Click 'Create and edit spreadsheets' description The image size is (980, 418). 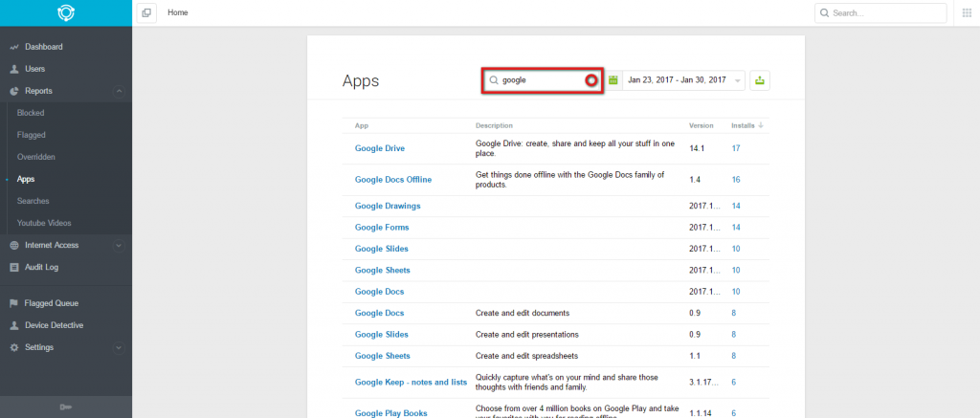coord(527,356)
